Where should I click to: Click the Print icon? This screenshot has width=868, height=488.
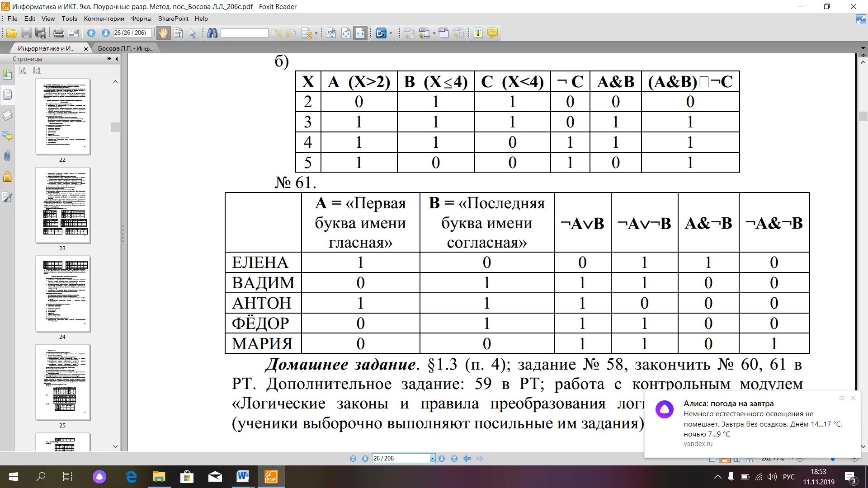click(58, 33)
